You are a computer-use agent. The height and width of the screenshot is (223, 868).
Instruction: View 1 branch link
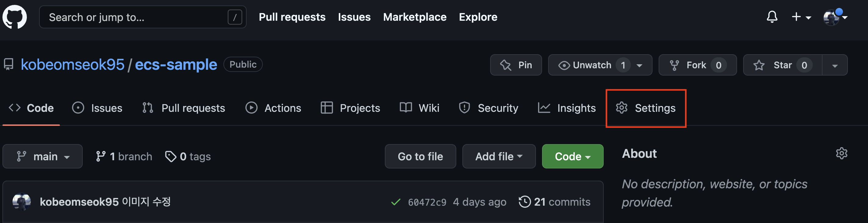click(x=124, y=156)
